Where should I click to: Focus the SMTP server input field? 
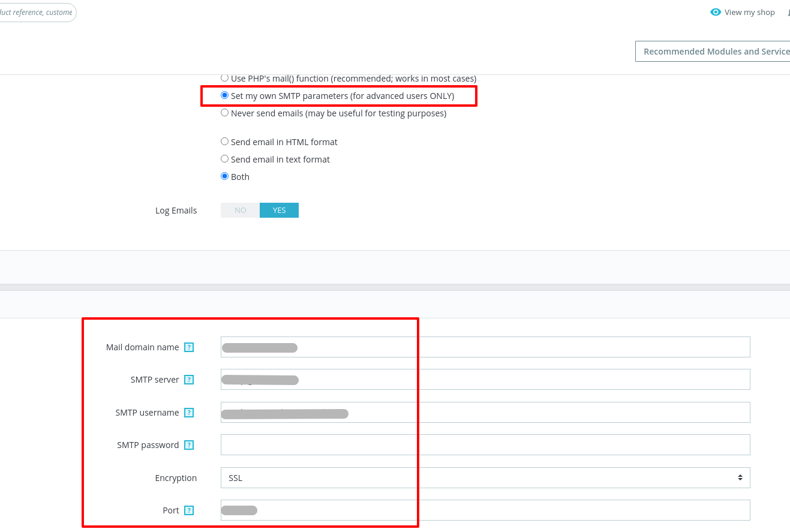[x=485, y=380]
